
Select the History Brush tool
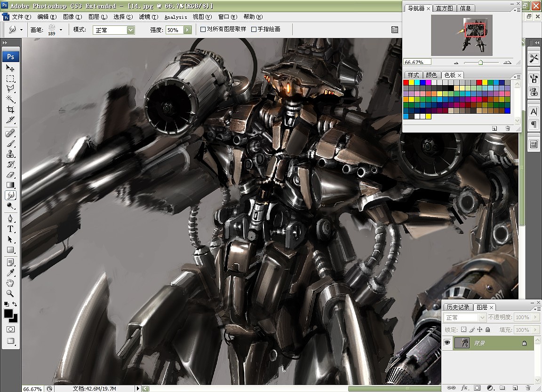pyautogui.click(x=10, y=164)
